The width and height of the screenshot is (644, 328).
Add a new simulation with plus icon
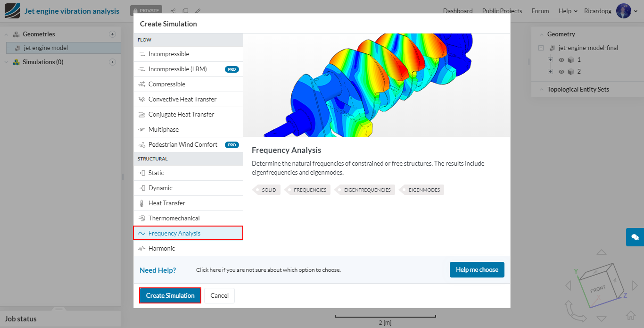pos(112,62)
